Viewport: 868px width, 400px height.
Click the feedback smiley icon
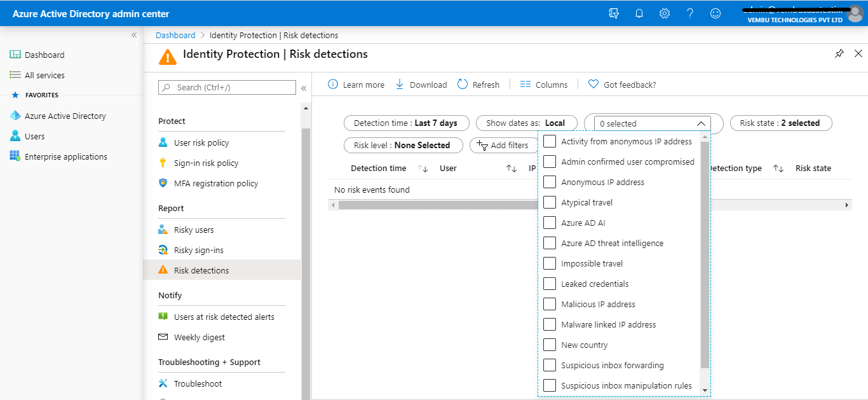(x=715, y=13)
